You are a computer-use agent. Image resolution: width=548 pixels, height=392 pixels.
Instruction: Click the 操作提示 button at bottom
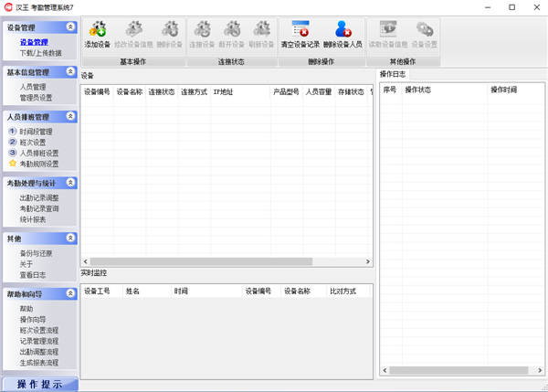[40, 384]
